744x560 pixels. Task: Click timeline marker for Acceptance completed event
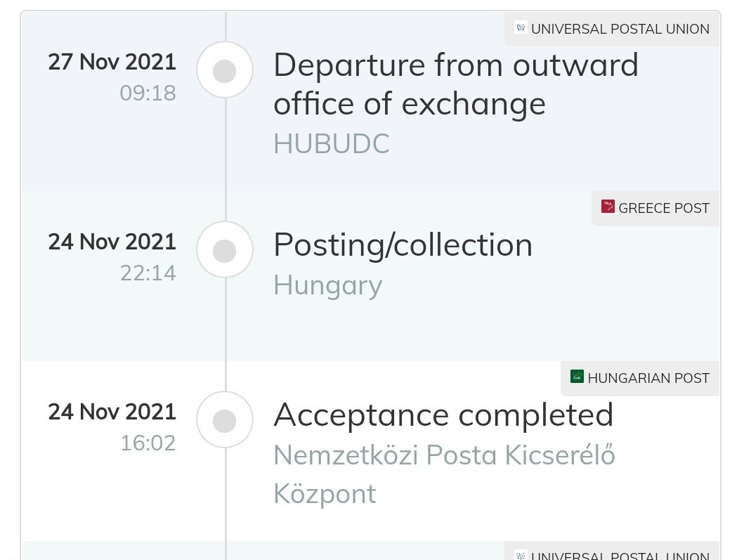point(225,420)
